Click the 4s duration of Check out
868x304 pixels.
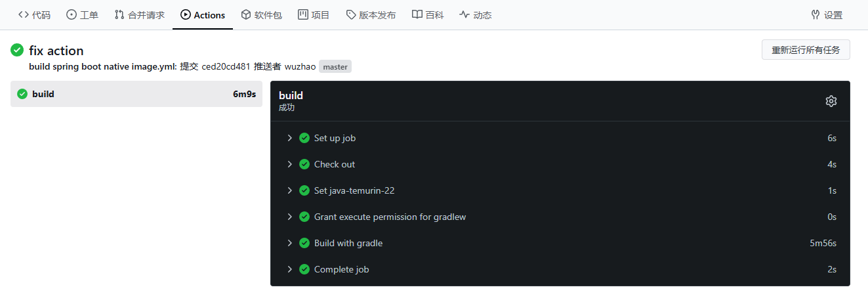point(832,164)
